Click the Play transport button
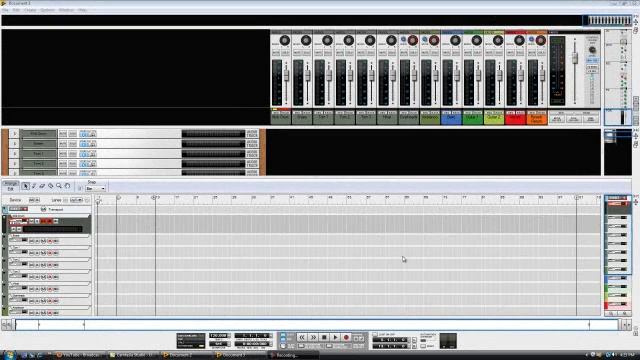Viewport: 640px width, 360px height. (x=335, y=338)
